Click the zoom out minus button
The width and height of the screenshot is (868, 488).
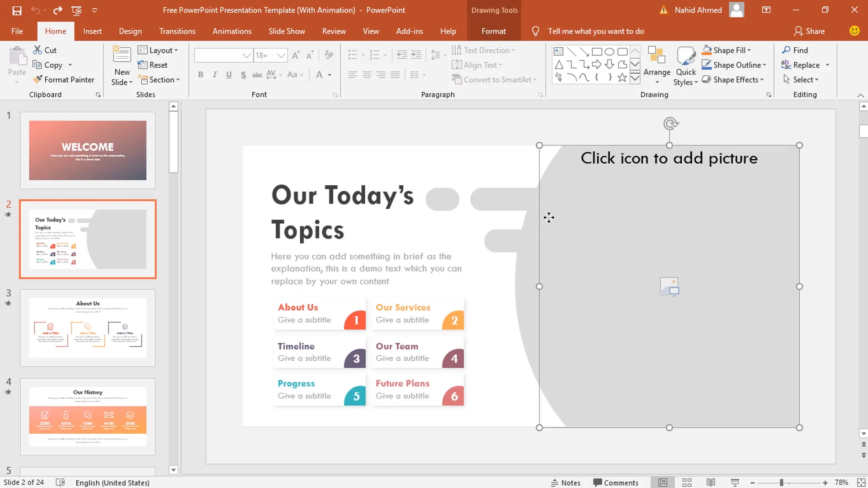(x=752, y=483)
